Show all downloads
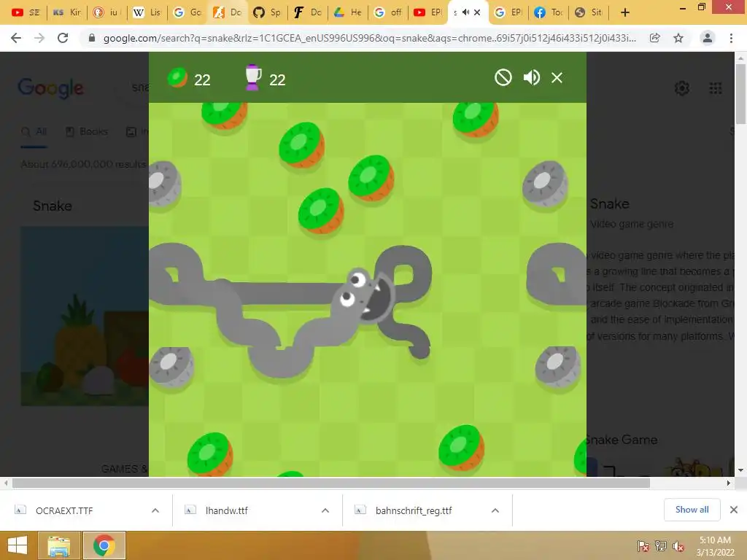Viewport: 747px width, 560px height. coord(692,510)
